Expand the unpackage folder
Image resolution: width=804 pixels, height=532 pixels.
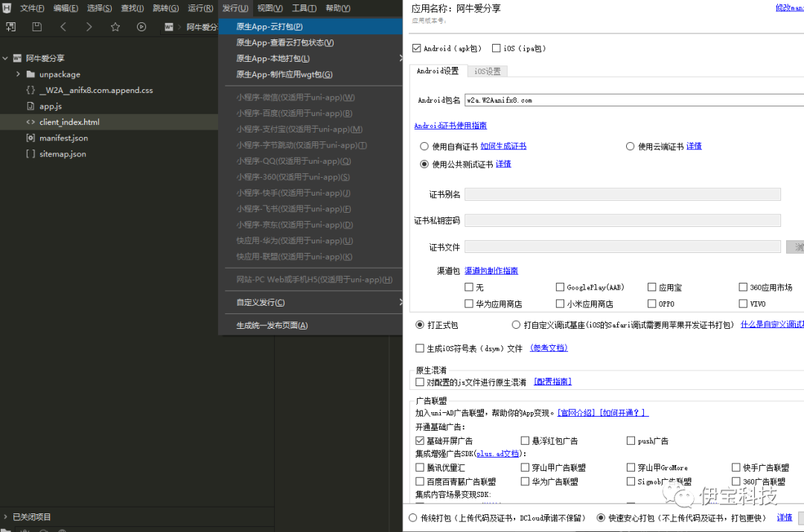click(x=19, y=74)
